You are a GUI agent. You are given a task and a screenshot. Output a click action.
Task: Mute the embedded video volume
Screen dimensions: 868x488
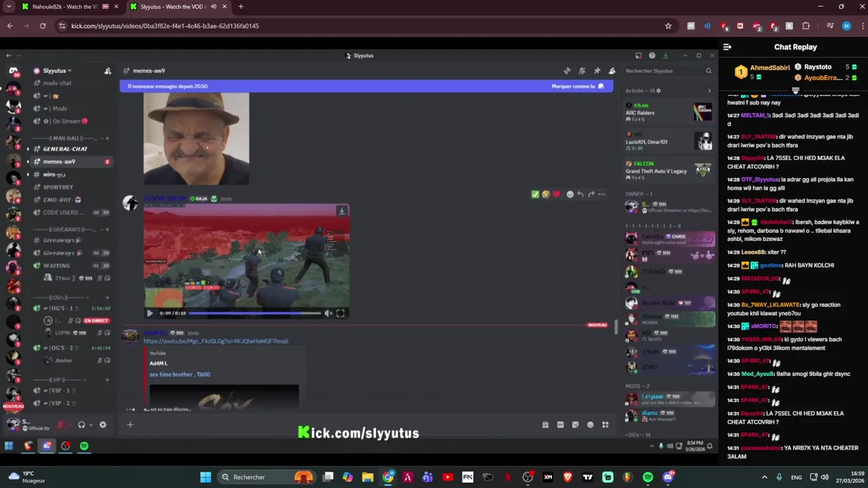tap(328, 313)
